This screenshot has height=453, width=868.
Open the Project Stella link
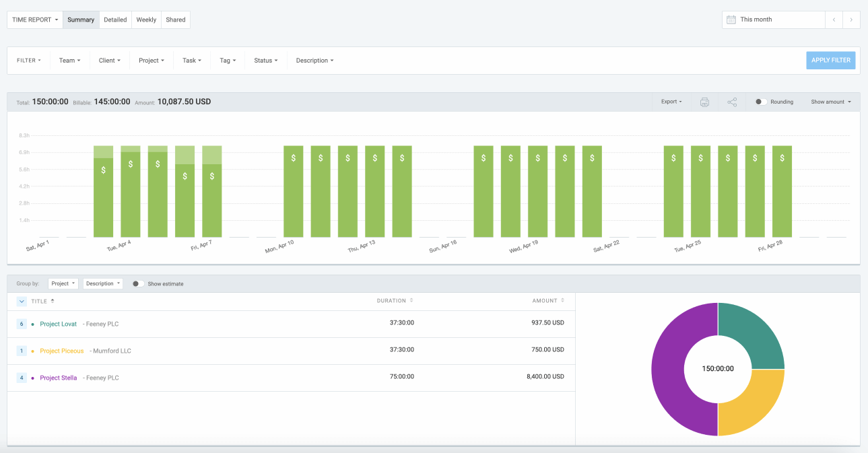[x=59, y=378]
